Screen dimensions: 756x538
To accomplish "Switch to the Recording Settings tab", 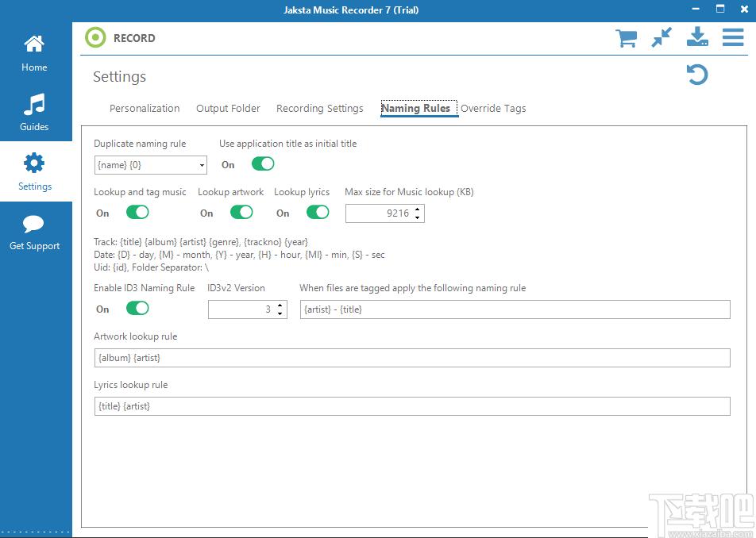I will [320, 109].
